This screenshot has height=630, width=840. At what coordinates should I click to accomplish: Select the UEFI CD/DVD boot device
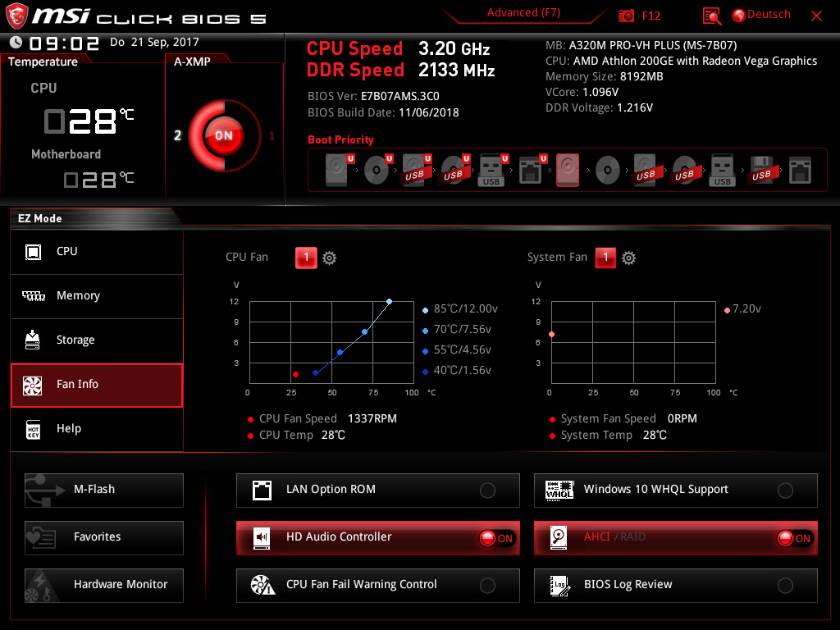[377, 170]
